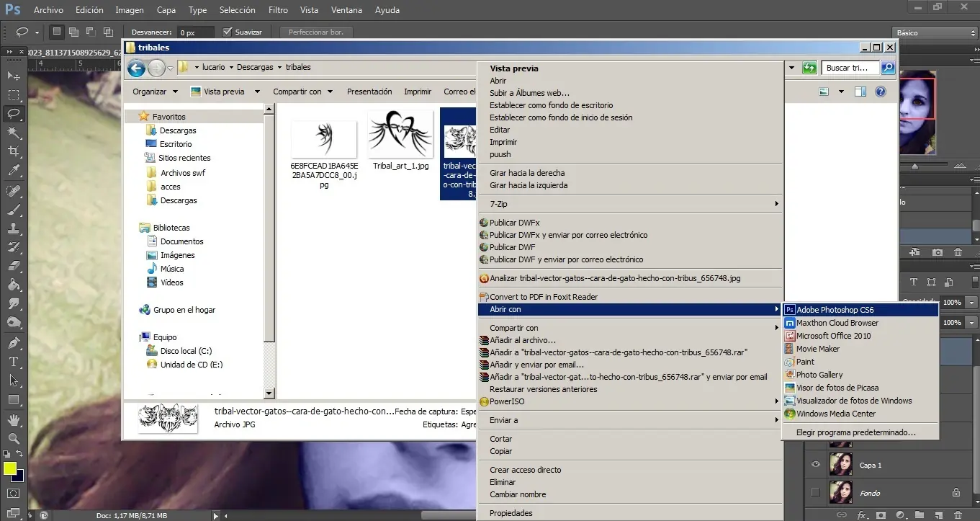Hide the Capa 1 layer

coord(815,466)
